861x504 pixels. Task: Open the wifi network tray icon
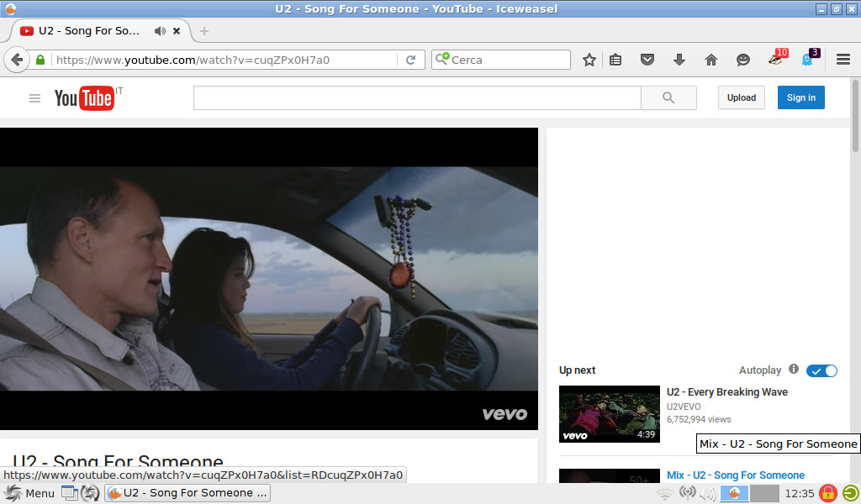664,494
